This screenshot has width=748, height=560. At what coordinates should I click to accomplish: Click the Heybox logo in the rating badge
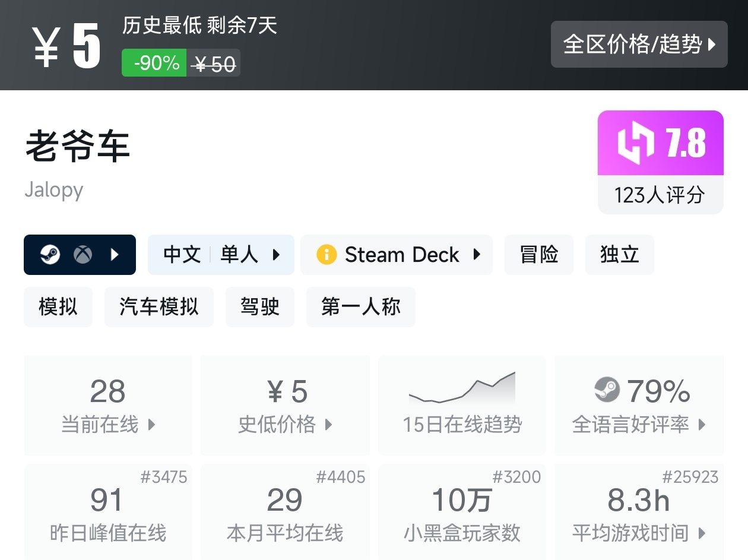[635, 143]
